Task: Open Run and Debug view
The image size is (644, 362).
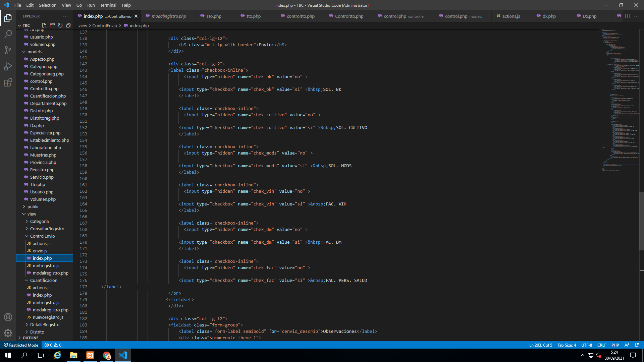Action: tap(8, 66)
